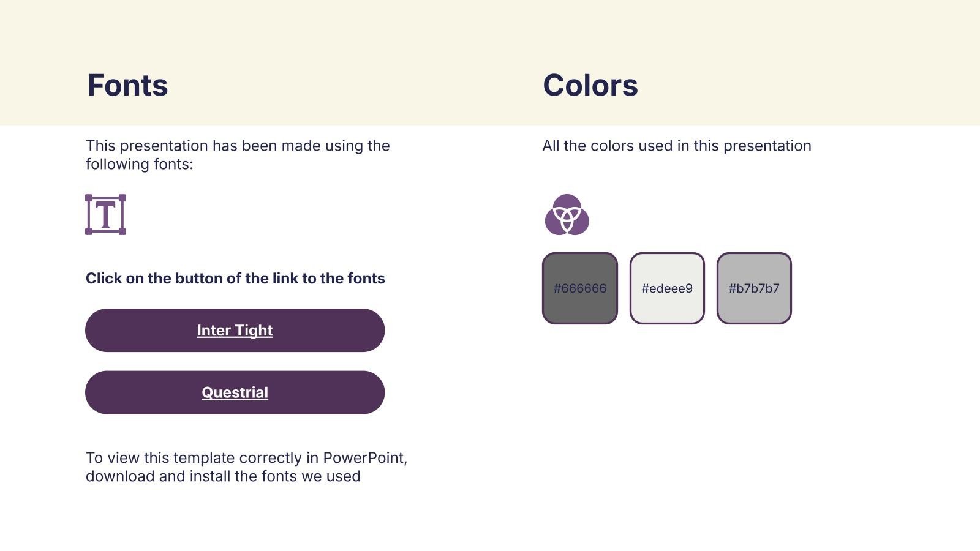Select the bold 'Click on the button' line
Screen dimensions: 980x551
tap(235, 279)
